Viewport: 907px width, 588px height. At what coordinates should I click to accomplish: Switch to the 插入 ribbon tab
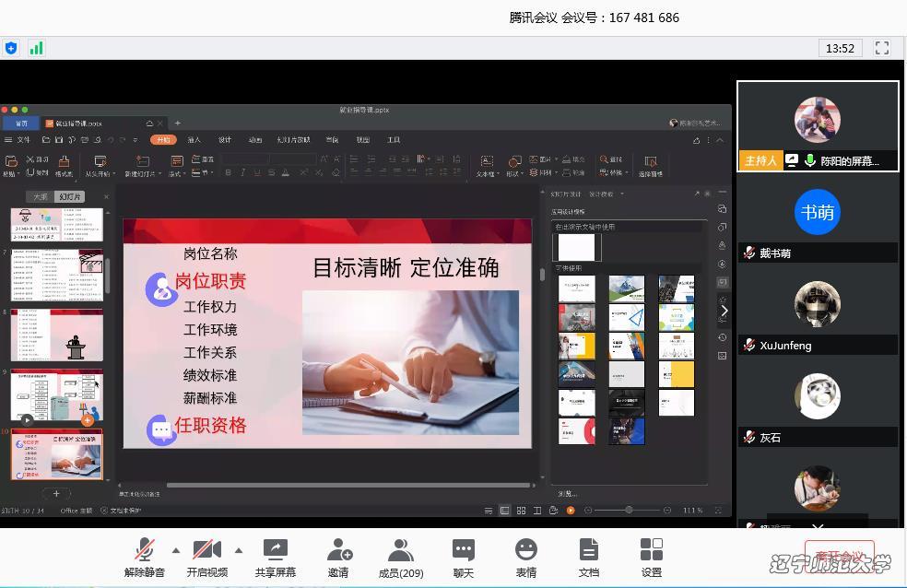(x=194, y=140)
